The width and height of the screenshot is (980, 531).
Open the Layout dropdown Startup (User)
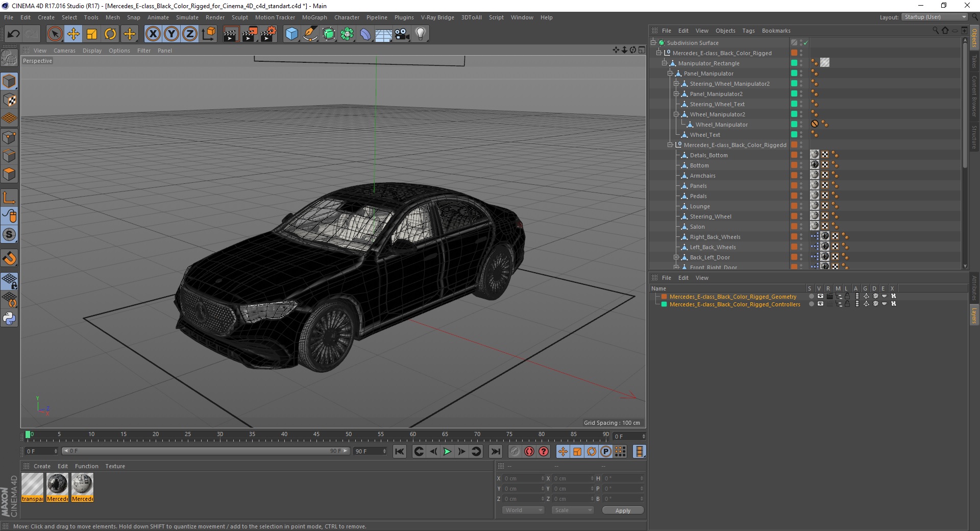[x=935, y=17]
